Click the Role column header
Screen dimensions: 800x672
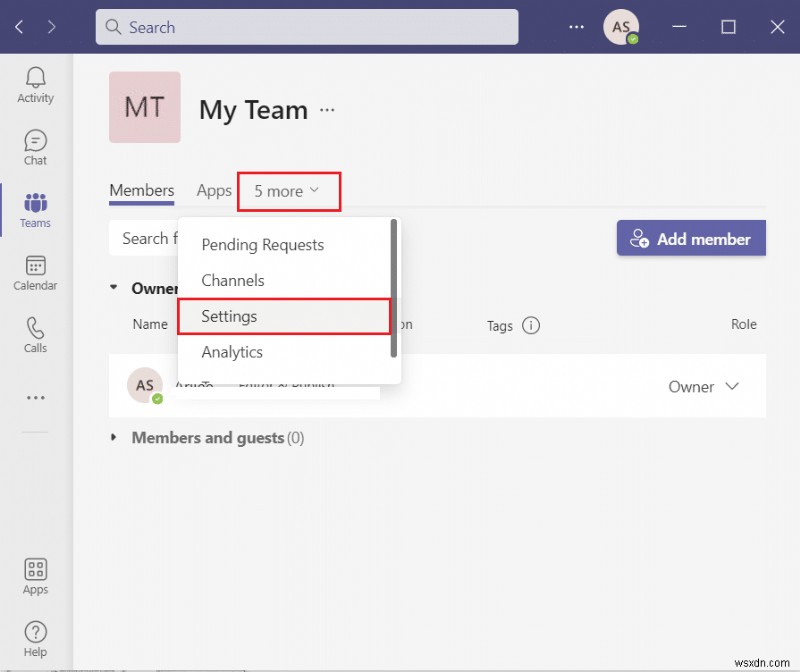743,325
